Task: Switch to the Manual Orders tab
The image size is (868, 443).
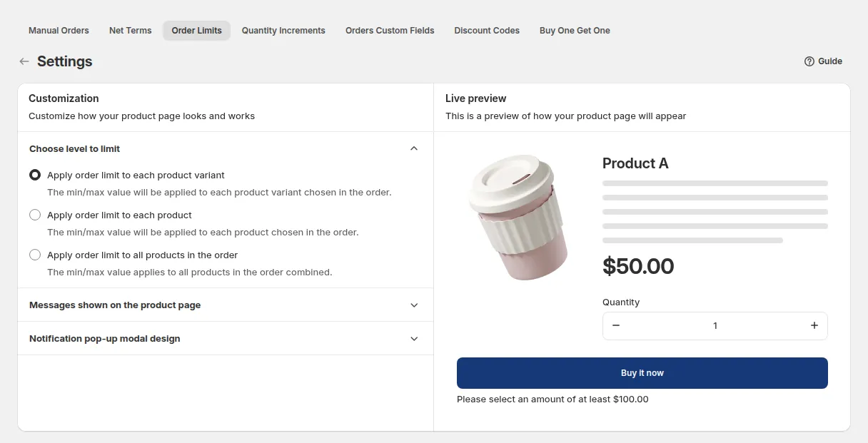Action: [x=59, y=31]
